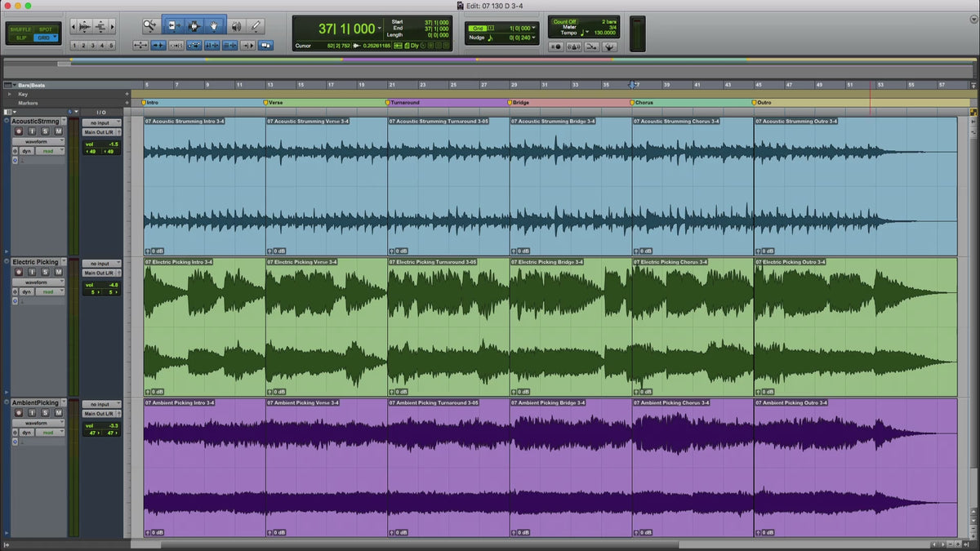Click the Zoom Toggle icon
This screenshot has height=551, width=980.
140,46
